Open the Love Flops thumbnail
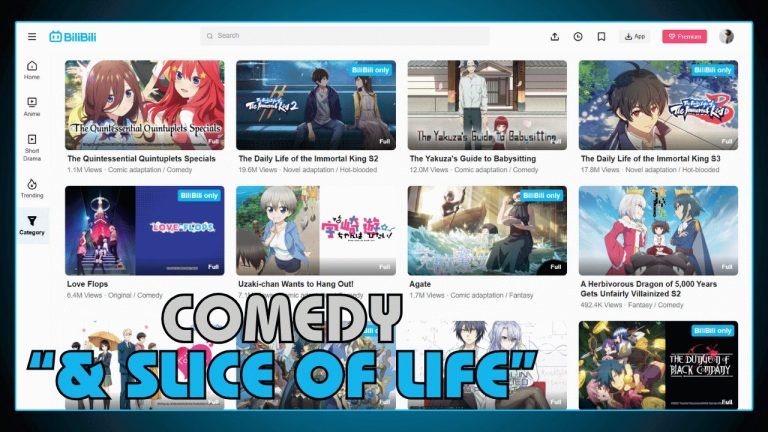The width and height of the screenshot is (768, 432). (x=145, y=230)
